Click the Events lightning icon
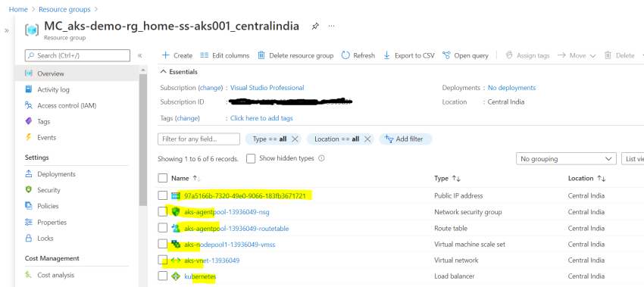The width and height of the screenshot is (644, 287). (28, 138)
